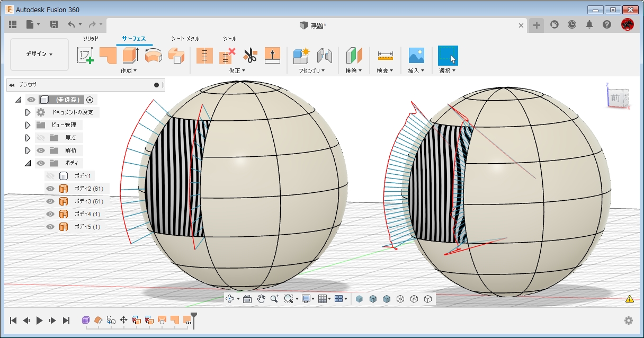
Task: Click the 前 face on ViewCube
Action: click(x=614, y=99)
